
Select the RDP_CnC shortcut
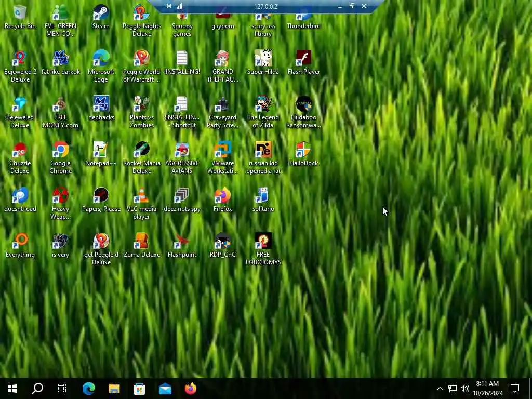tap(222, 246)
